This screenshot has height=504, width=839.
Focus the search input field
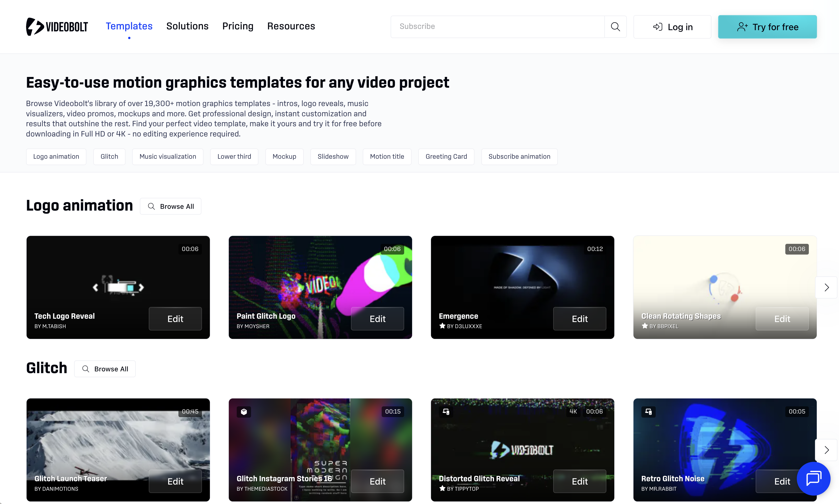[498, 27]
